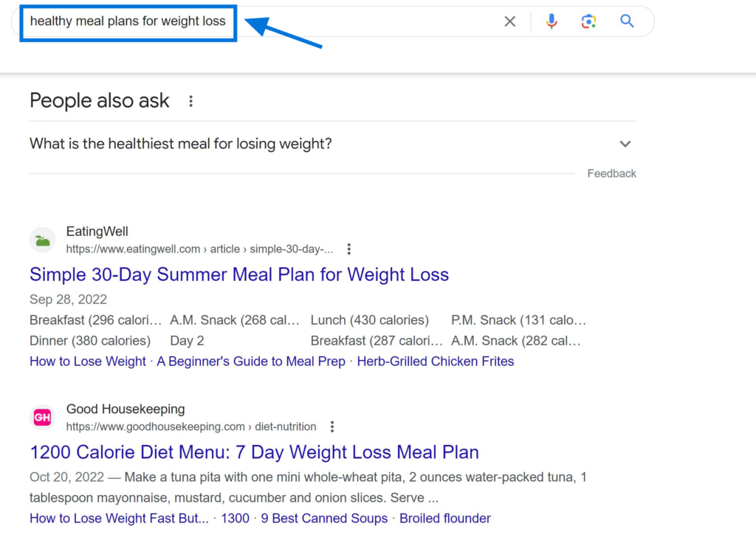
Task: Open 'A Beginner's Guide to Meal Prep'
Action: pos(250,362)
